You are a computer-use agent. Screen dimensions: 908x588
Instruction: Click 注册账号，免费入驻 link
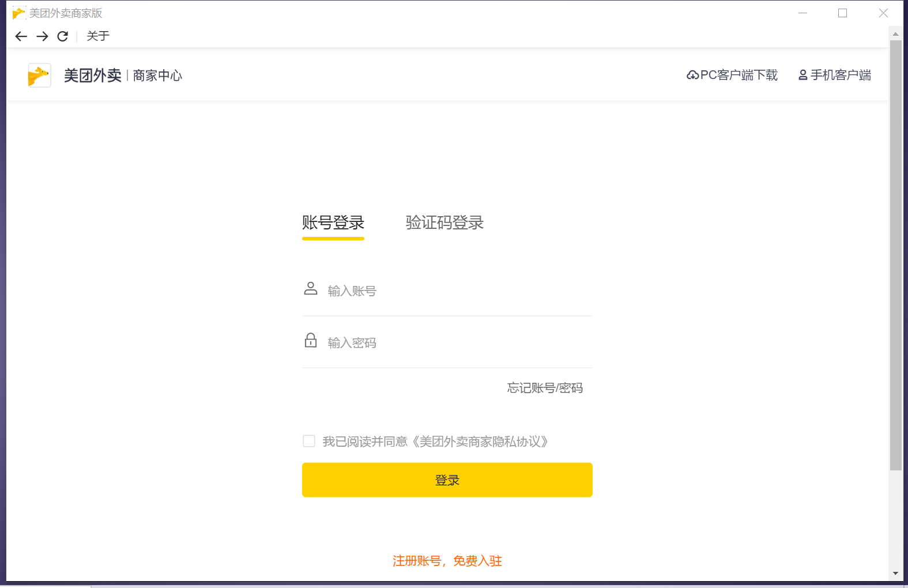click(x=447, y=561)
